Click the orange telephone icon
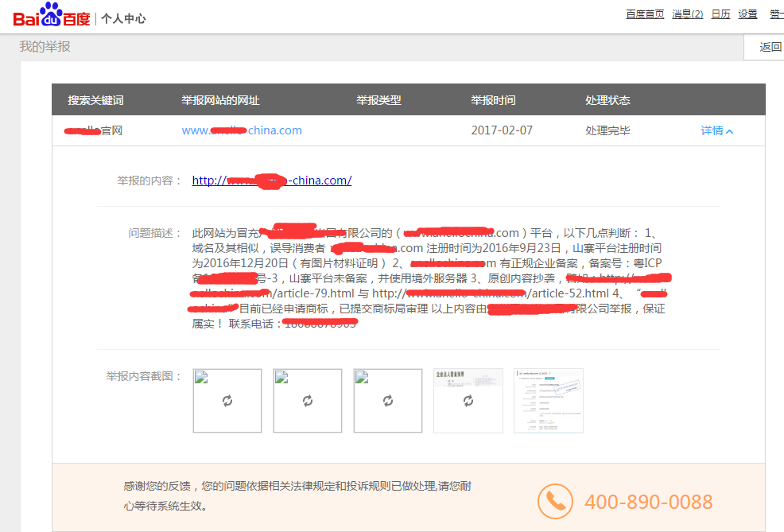784x532 pixels. (557, 502)
